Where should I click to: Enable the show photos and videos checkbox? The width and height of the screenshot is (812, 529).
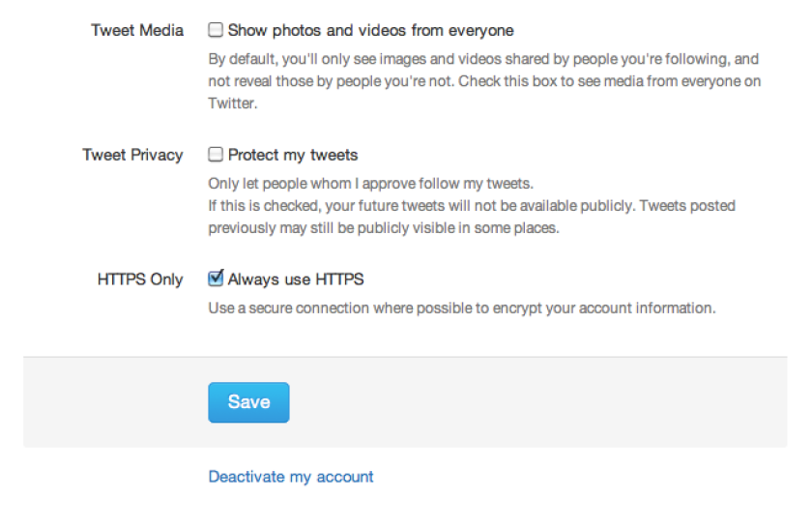click(216, 30)
